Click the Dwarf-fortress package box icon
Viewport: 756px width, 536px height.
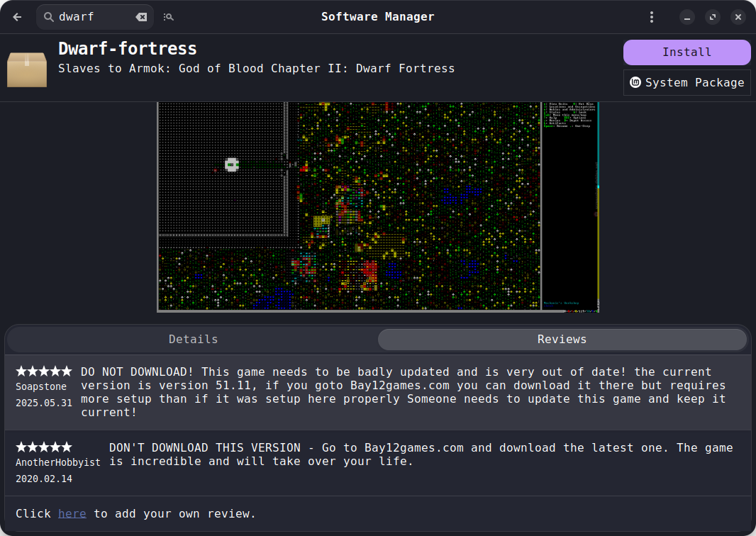click(x=27, y=69)
